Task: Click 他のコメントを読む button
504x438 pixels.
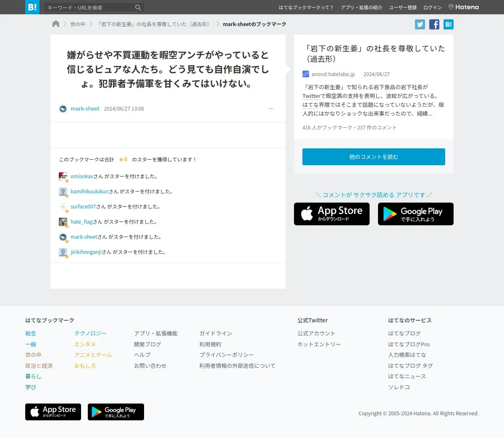Action: [374, 157]
